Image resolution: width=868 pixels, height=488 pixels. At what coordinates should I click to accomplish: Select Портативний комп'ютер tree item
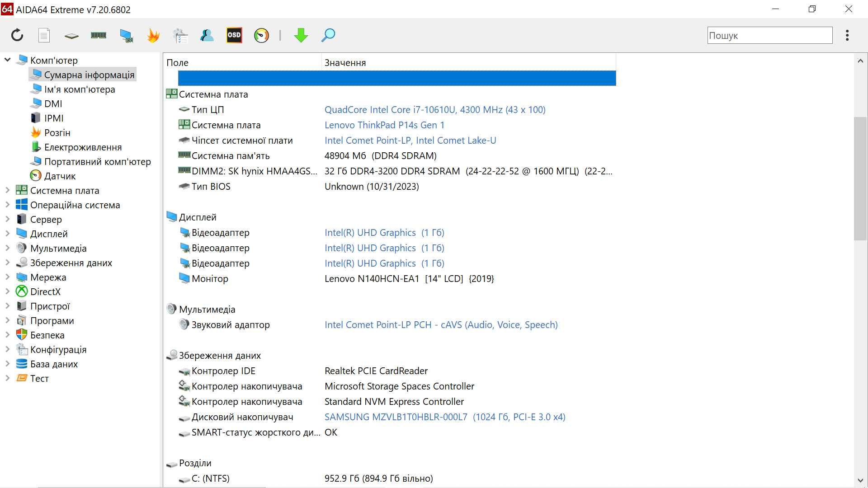pos(97,162)
